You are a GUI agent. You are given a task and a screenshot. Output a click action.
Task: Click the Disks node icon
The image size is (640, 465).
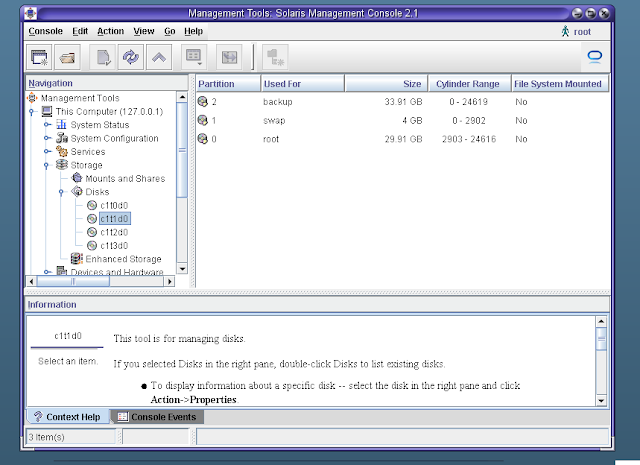coord(77,191)
